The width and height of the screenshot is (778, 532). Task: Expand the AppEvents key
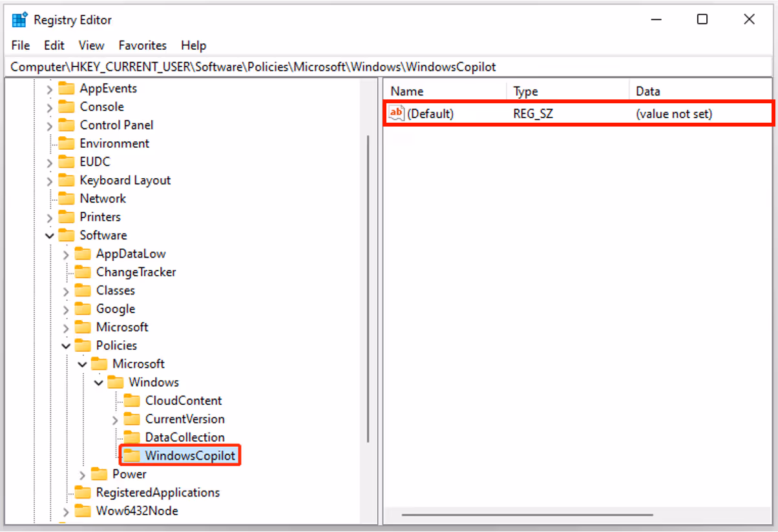click(x=50, y=89)
